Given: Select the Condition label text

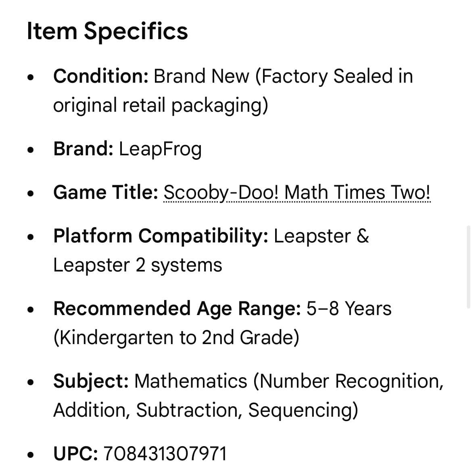Looking at the screenshot, I should [101, 76].
